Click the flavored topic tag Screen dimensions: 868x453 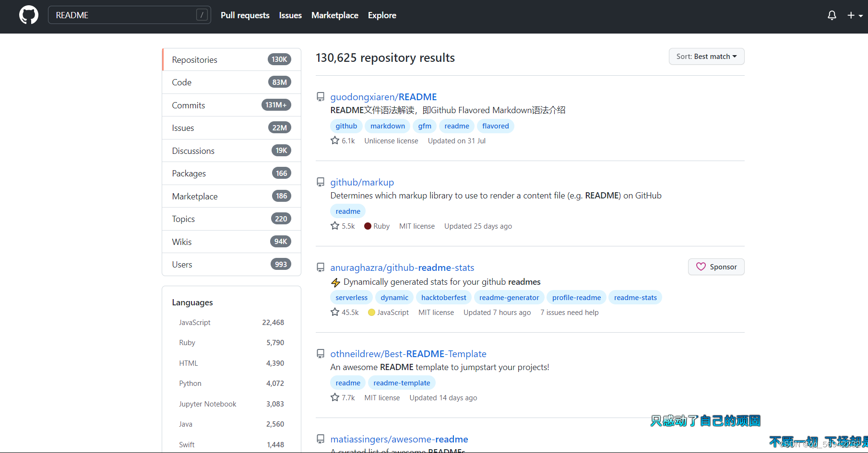point(496,126)
